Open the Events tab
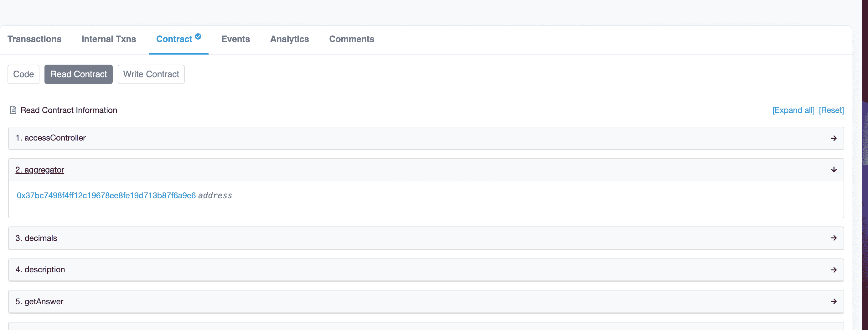The height and width of the screenshot is (330, 868). click(235, 39)
